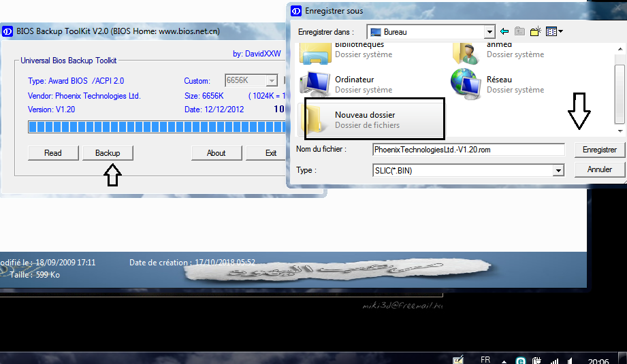
Task: Show hidden tray icons arrow
Action: pyautogui.click(x=504, y=361)
